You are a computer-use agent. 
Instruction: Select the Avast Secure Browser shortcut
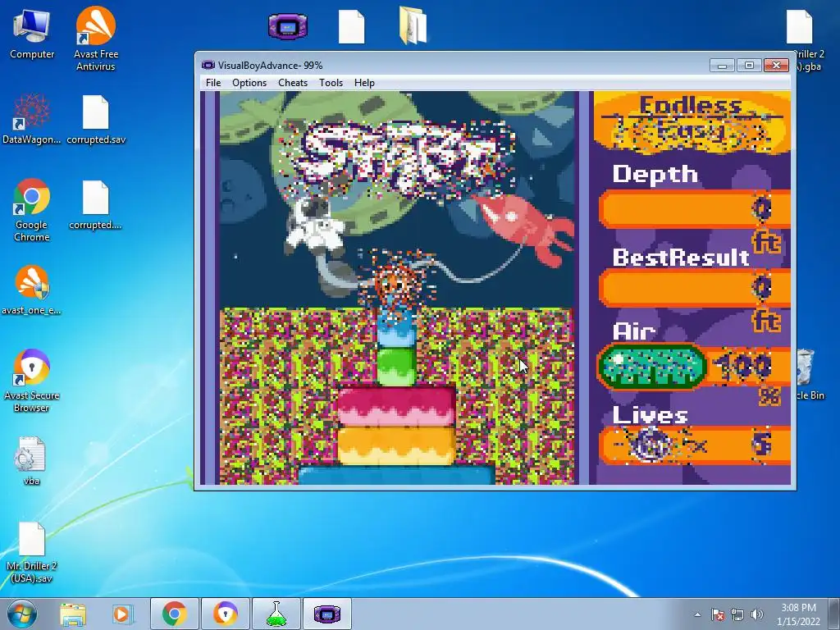tap(32, 381)
